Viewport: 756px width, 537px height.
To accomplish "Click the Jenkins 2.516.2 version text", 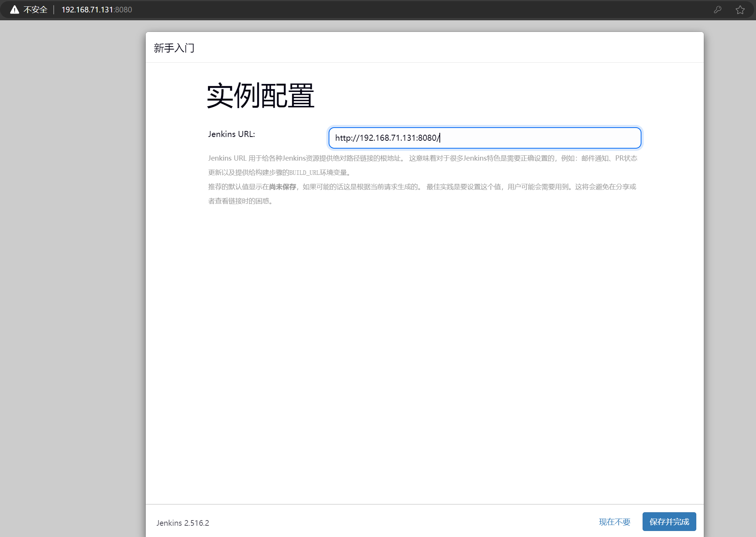I will coord(183,523).
